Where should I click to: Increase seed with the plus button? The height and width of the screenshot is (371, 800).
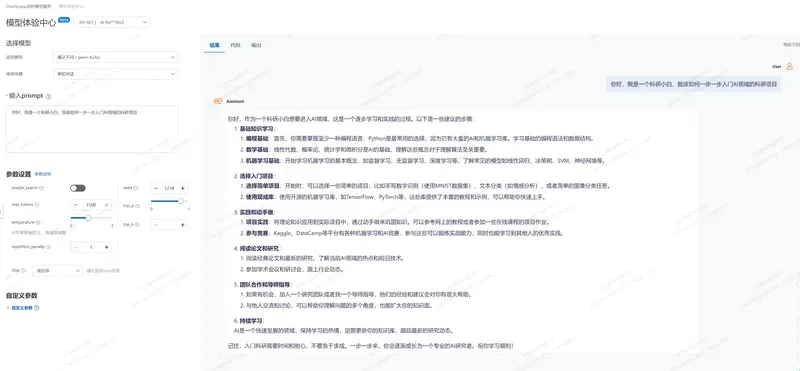[183, 188]
